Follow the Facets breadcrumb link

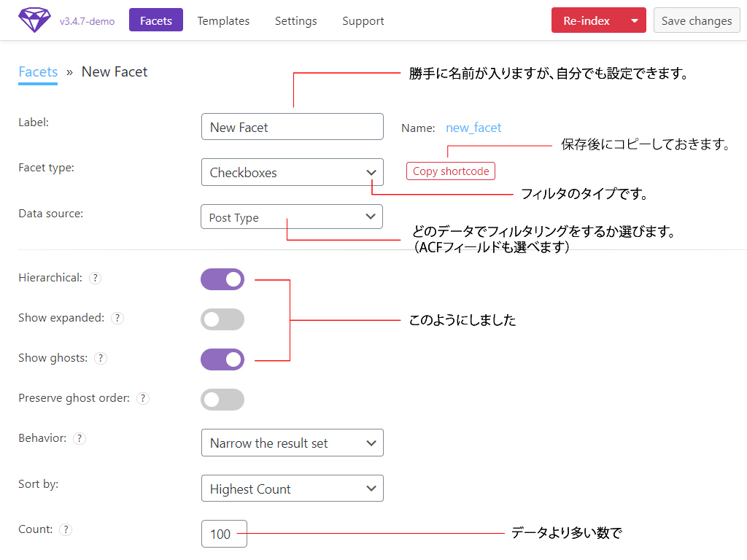pyautogui.click(x=38, y=72)
